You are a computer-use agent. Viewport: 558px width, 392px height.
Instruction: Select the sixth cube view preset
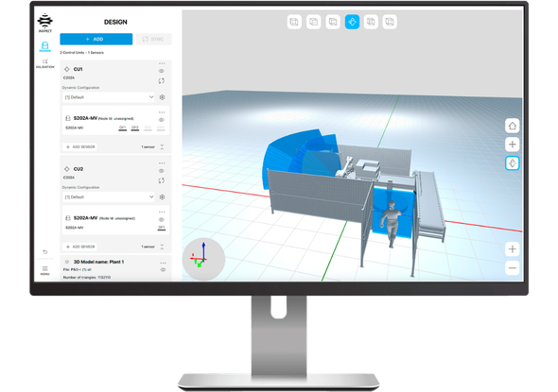click(390, 22)
